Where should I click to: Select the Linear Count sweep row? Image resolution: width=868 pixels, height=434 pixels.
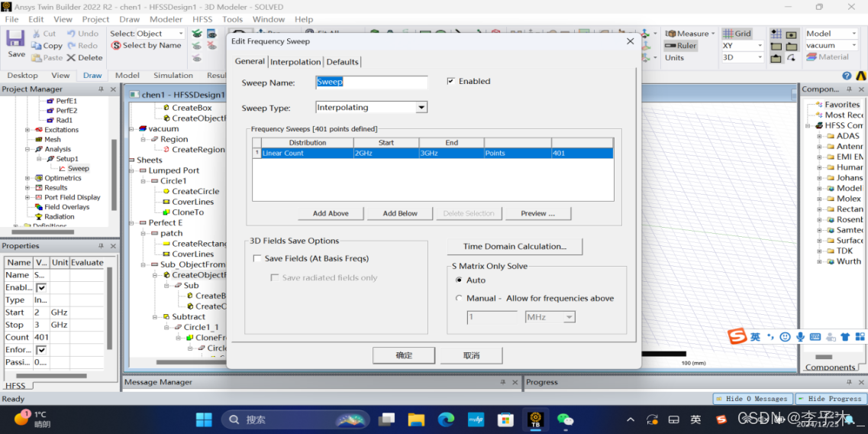click(432, 153)
